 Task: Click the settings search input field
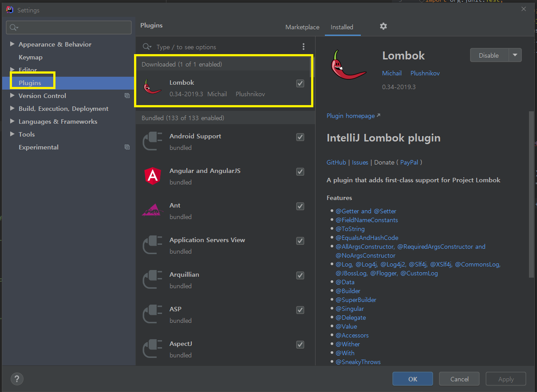pyautogui.click(x=69, y=27)
